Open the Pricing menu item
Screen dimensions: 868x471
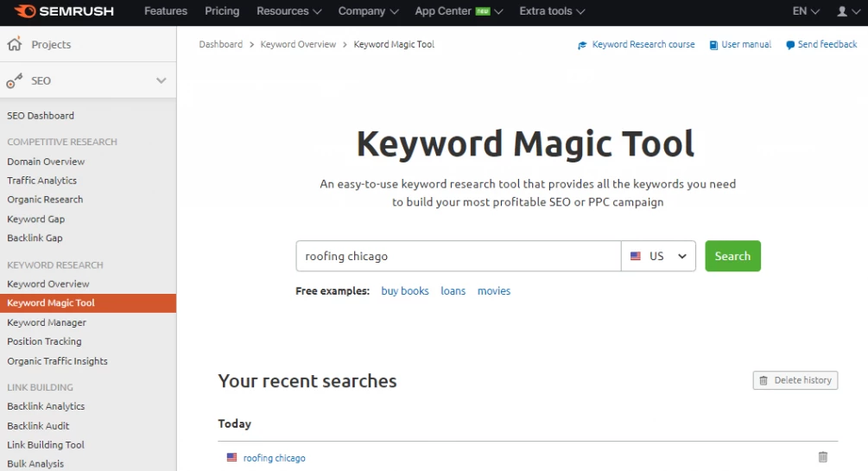coord(222,11)
